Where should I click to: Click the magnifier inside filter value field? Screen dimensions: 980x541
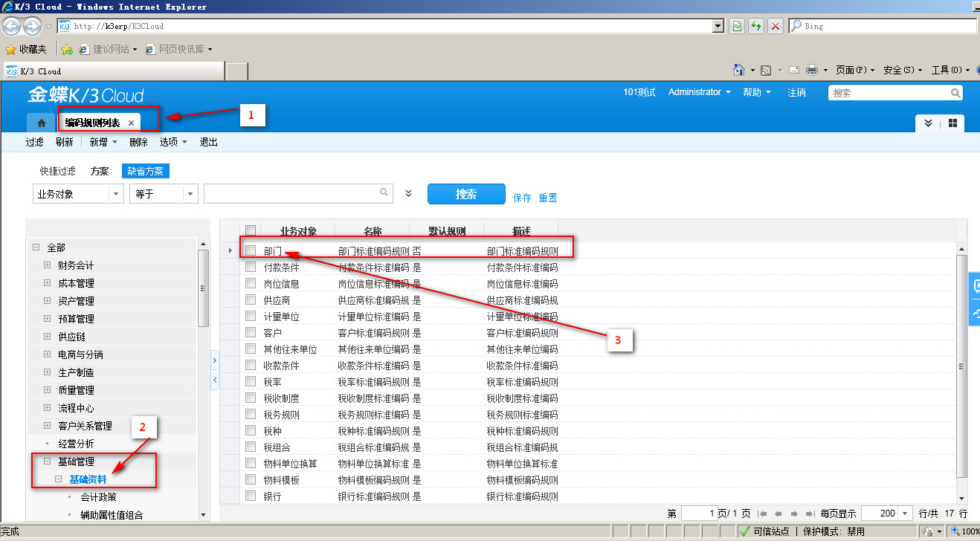(x=384, y=192)
